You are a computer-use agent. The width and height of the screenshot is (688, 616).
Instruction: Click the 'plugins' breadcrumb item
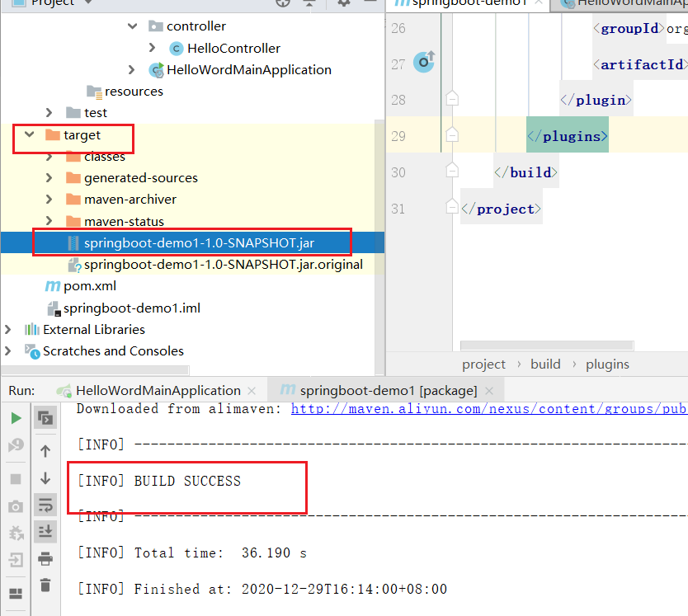coord(607,364)
